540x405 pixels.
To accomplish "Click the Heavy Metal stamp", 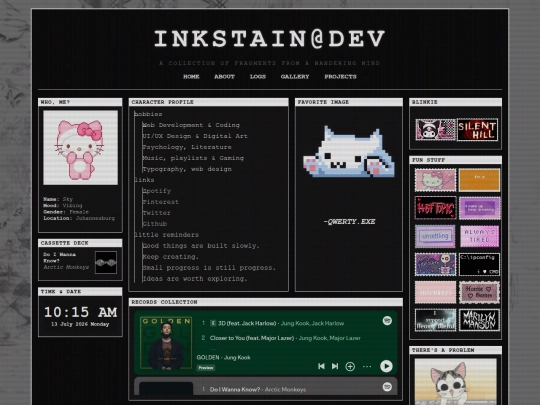I will click(435, 320).
